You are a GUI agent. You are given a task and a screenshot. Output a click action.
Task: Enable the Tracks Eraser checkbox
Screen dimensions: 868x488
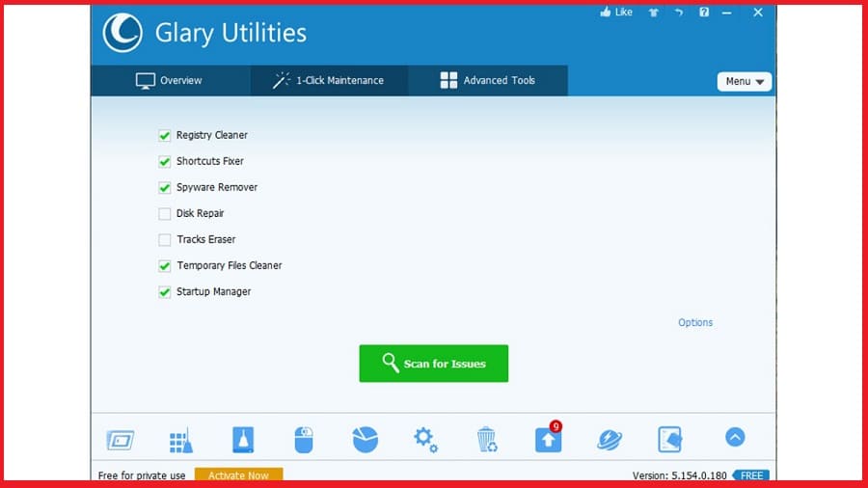pos(164,239)
